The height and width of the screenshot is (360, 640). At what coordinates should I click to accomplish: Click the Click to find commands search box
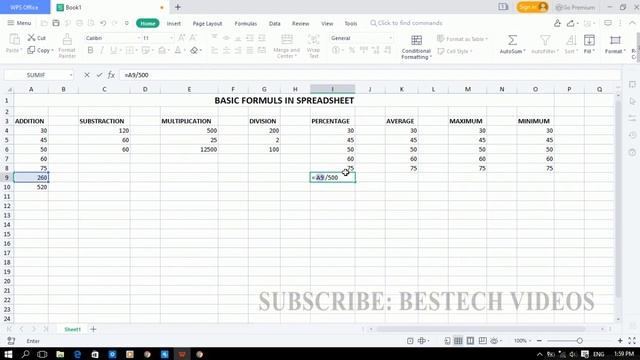coord(406,23)
